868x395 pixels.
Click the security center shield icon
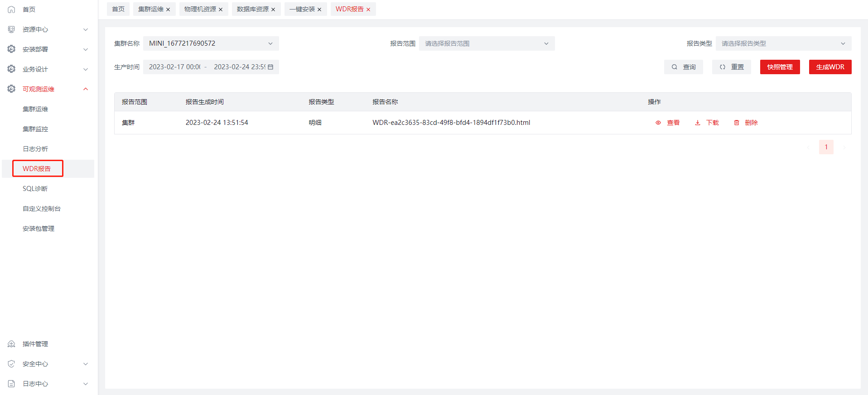[x=12, y=364]
